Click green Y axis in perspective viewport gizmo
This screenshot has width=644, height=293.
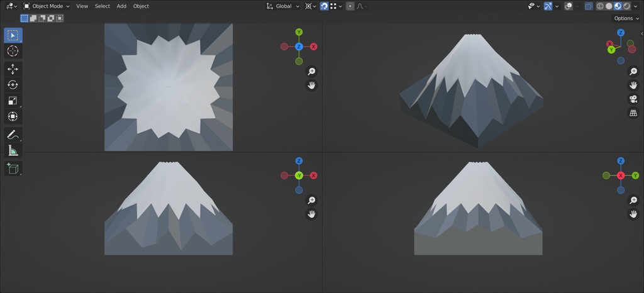[611, 50]
